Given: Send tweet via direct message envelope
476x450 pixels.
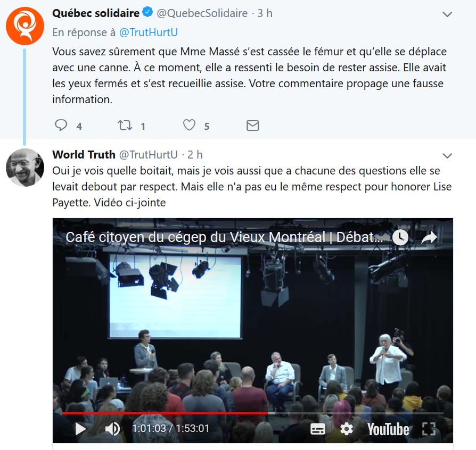Looking at the screenshot, I should point(252,126).
